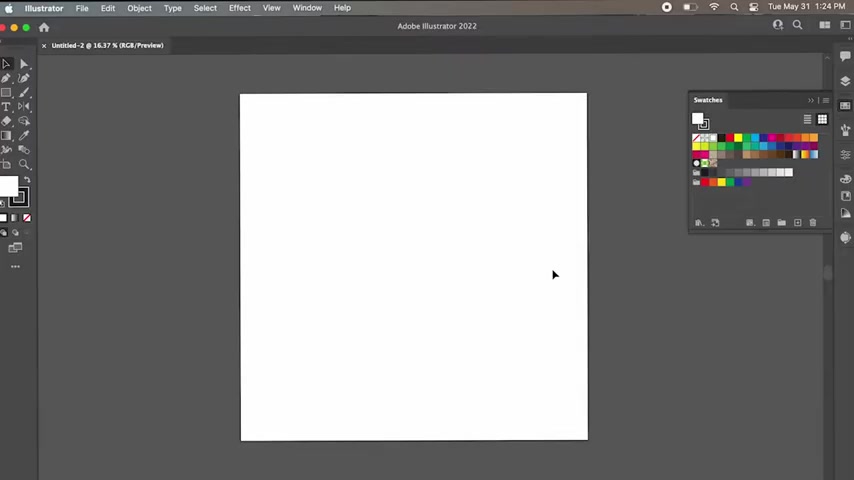Image resolution: width=854 pixels, height=480 pixels.
Task: Open Arrange Documents button
Action: [825, 26]
